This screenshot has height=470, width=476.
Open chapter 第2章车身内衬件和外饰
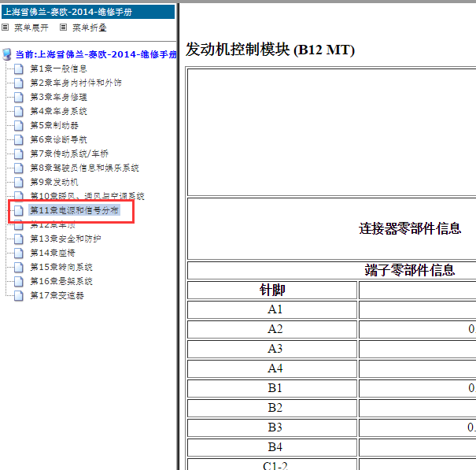click(76, 83)
